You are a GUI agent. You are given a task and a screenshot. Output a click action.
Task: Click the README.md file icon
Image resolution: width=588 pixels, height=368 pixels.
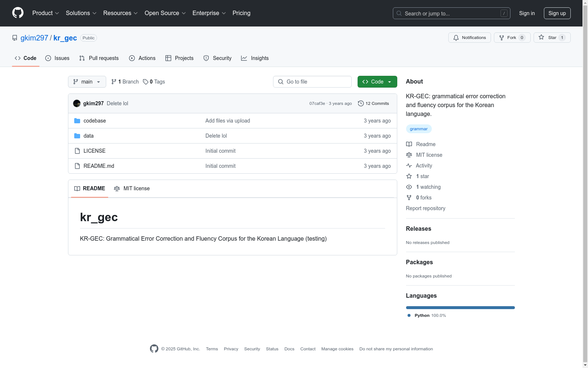click(x=77, y=166)
